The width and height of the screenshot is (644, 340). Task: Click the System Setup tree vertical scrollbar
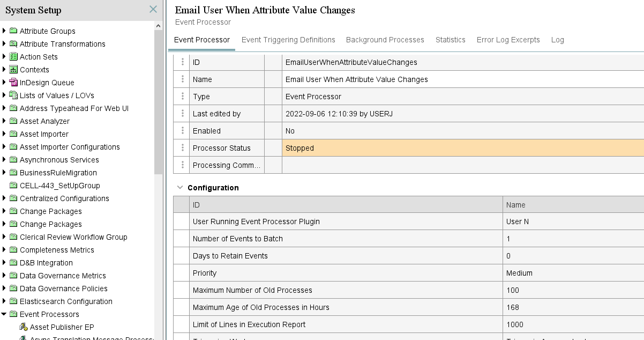click(x=158, y=102)
